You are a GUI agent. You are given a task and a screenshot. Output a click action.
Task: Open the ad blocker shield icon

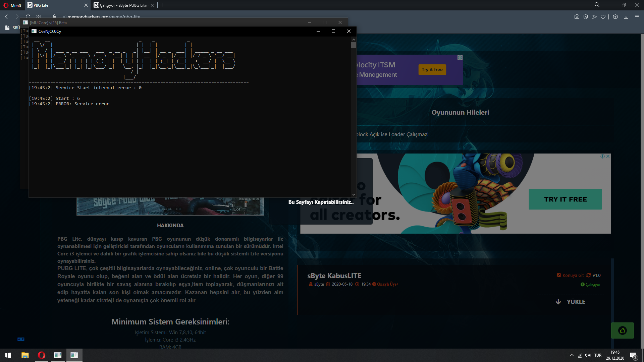point(586,17)
